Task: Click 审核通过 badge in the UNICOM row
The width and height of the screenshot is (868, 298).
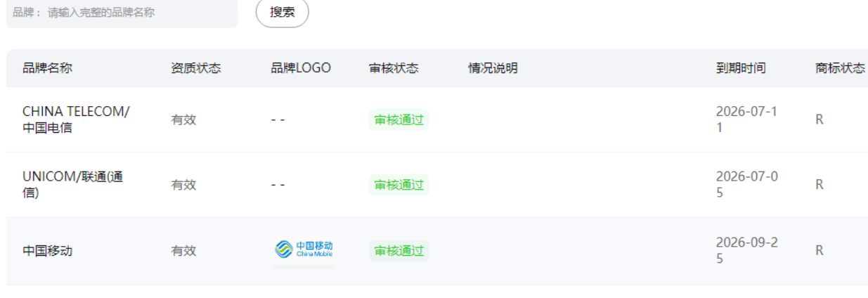Action: pos(399,185)
